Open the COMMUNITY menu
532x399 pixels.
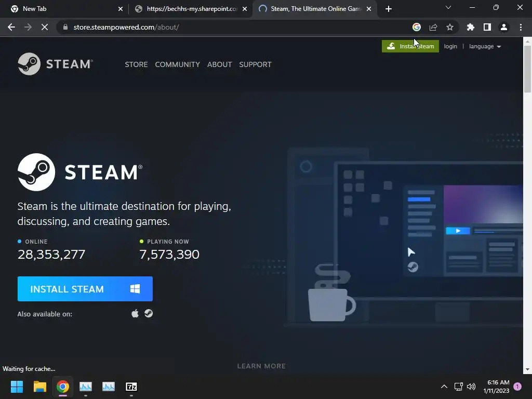pos(178,64)
